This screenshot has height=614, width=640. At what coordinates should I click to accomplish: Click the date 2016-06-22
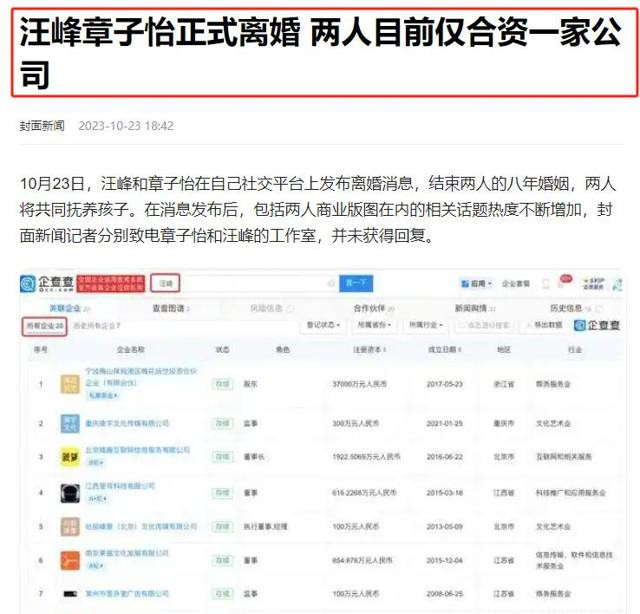coord(444,457)
